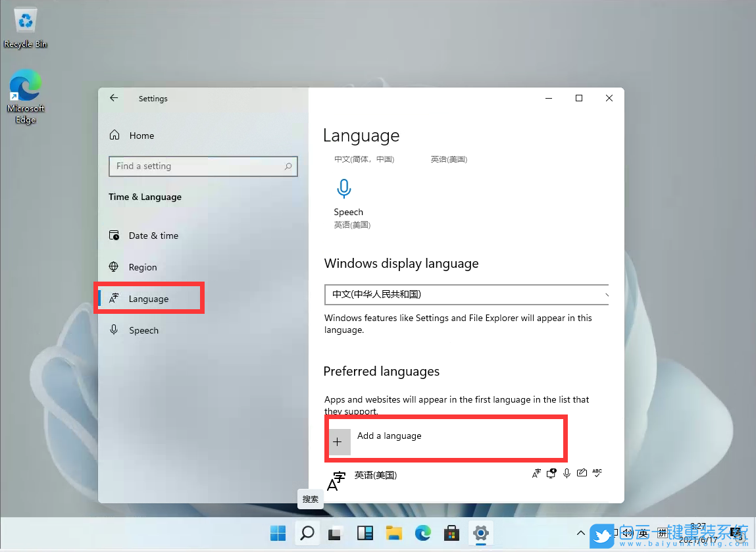This screenshot has height=552, width=756.
Task: Open File Explorer from the taskbar
Action: 393,533
